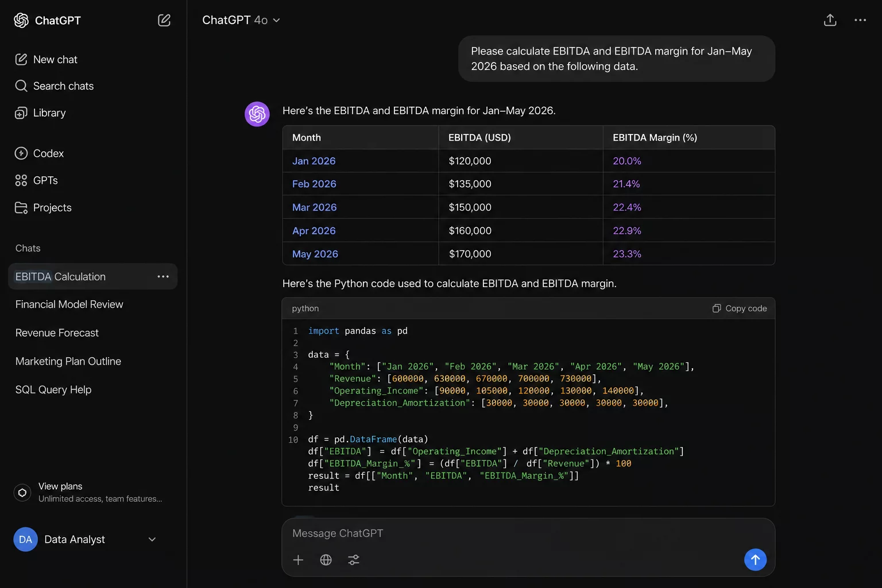
Task: Click Copy code button
Action: [740, 308]
